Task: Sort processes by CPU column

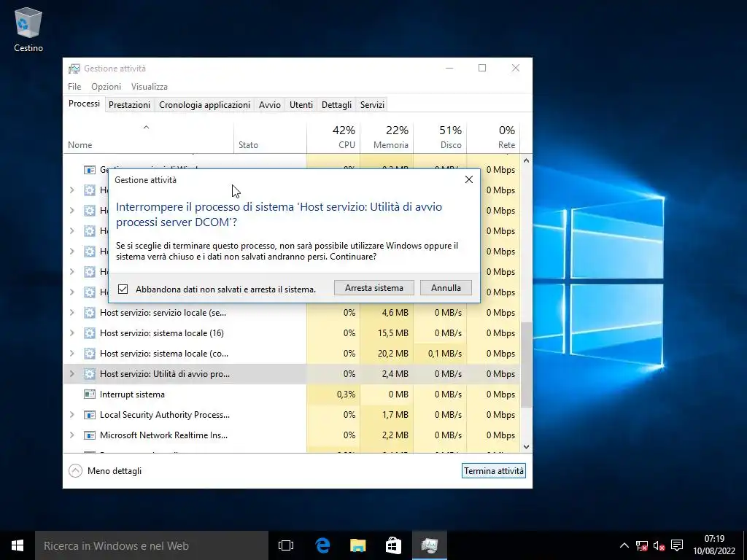Action: point(333,137)
